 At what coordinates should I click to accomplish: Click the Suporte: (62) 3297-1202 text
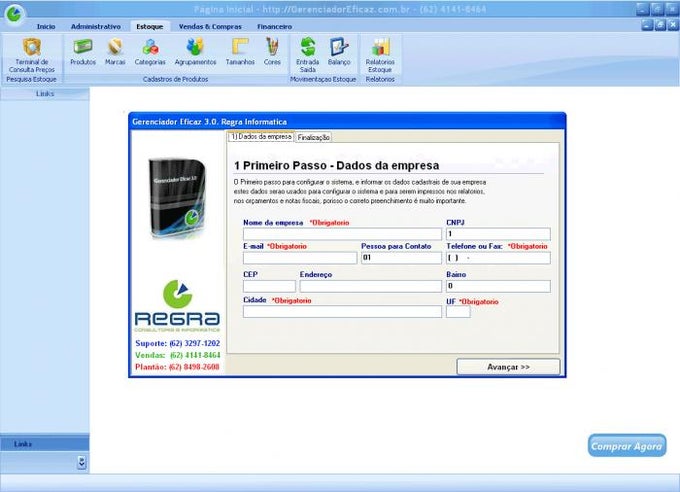[177, 343]
